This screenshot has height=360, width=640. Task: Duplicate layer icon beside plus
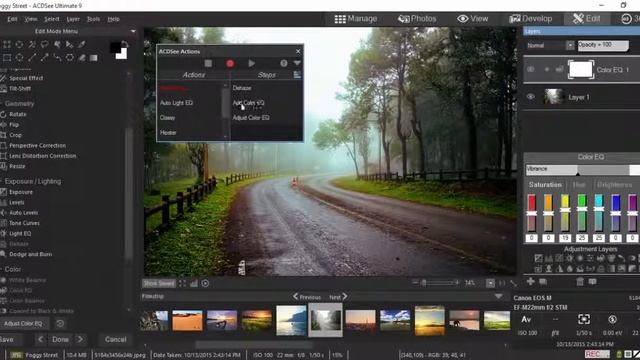(x=543, y=281)
